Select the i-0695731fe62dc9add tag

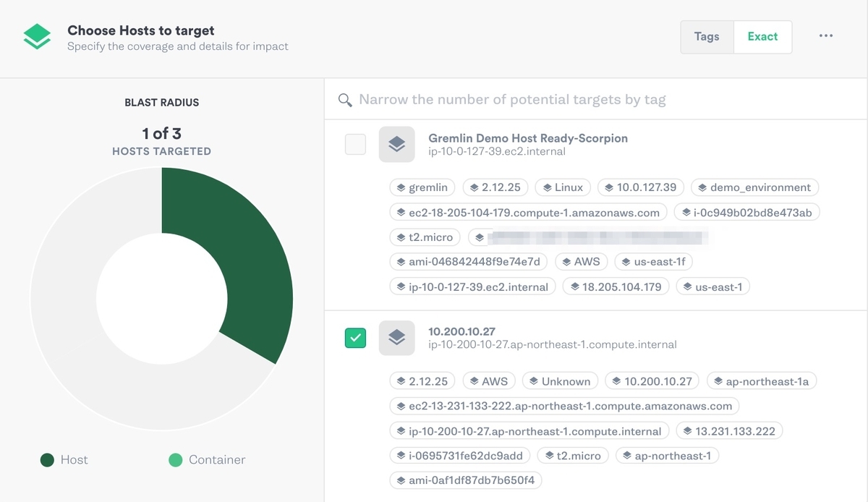[460, 456]
